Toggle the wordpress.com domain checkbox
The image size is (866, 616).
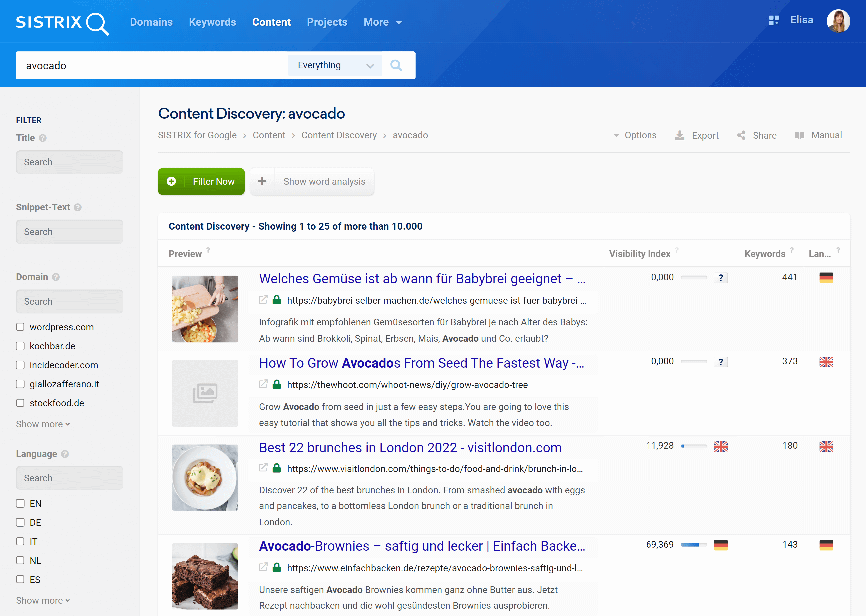coord(20,326)
